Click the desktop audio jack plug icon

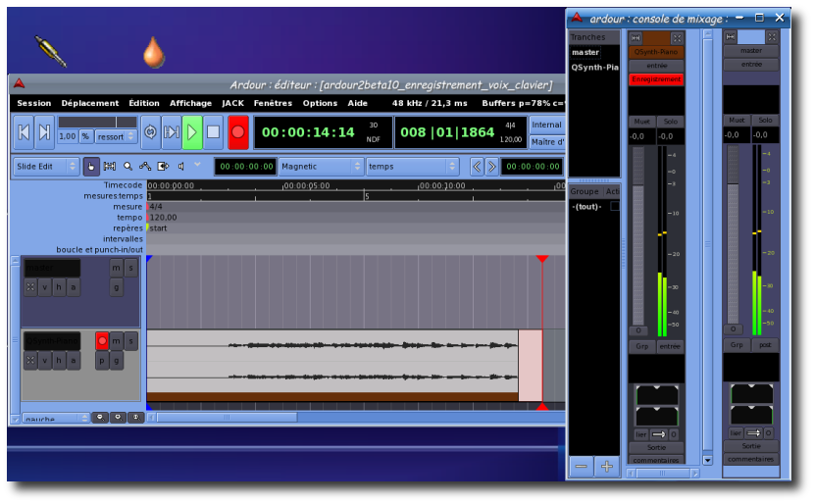(x=49, y=50)
